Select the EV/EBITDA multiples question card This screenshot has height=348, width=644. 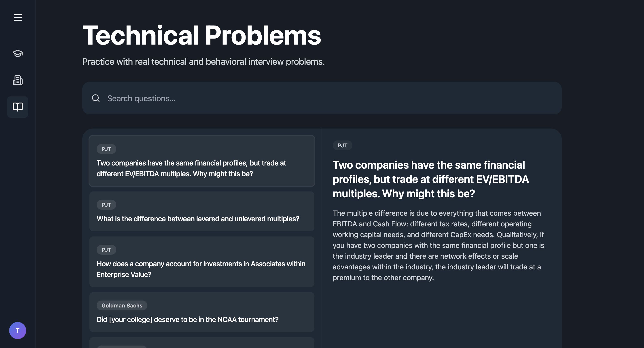202,161
